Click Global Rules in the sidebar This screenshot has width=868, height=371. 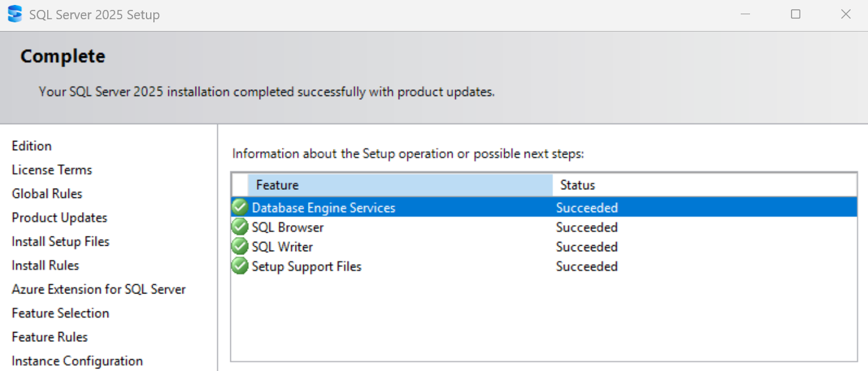[47, 194]
